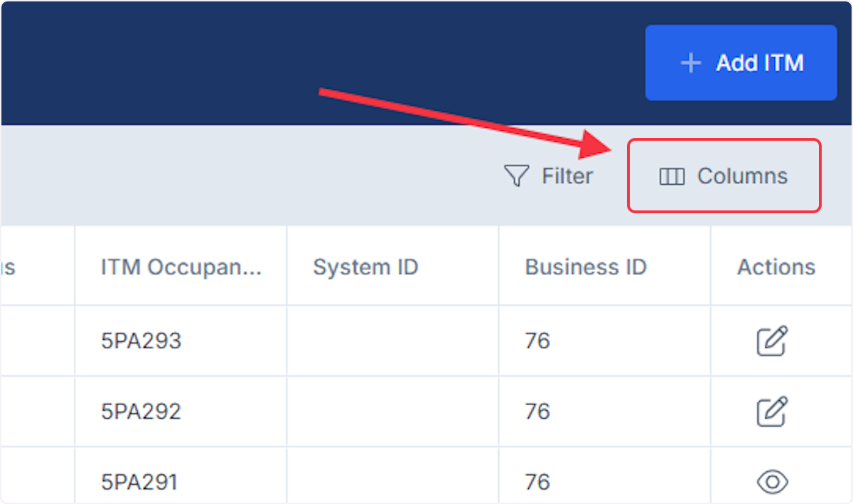Click Business ID 76 in 5PA291 row
The width and height of the screenshot is (853, 504).
(605, 476)
